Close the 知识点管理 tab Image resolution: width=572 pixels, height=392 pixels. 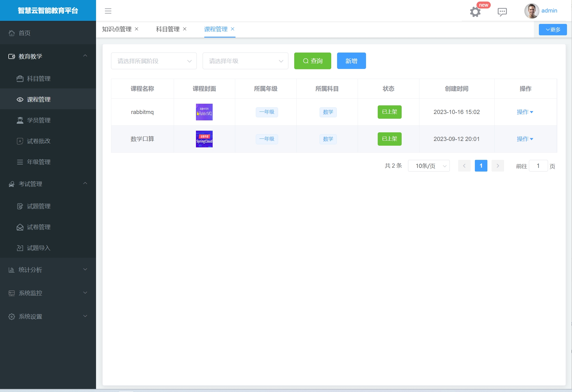coord(137,29)
